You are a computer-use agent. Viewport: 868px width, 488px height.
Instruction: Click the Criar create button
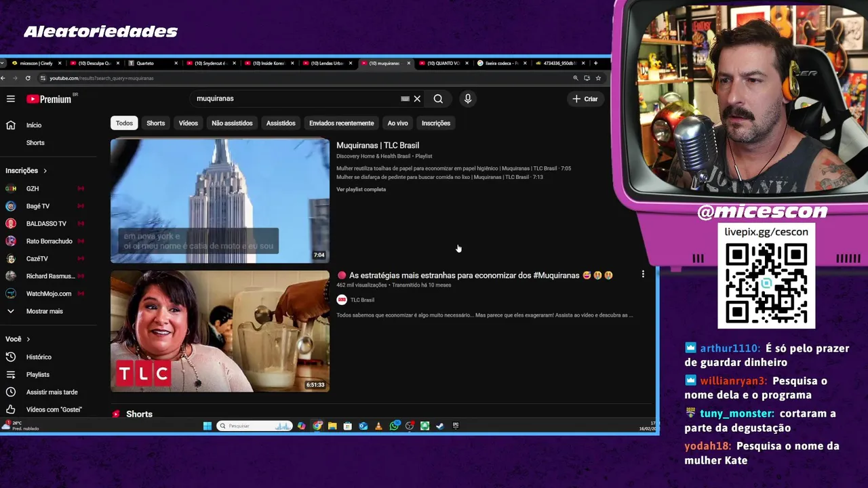585,99
